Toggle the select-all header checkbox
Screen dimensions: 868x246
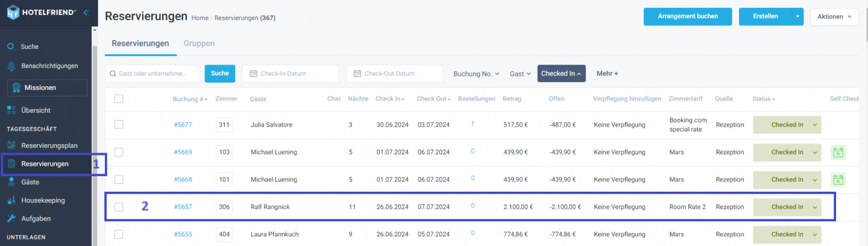pos(119,99)
